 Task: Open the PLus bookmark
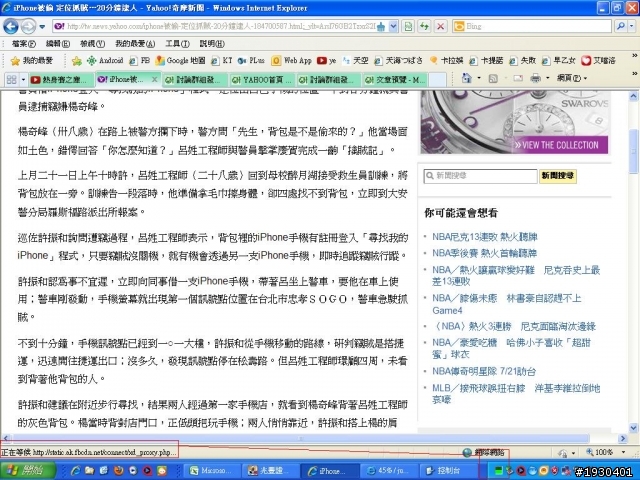pos(251,61)
